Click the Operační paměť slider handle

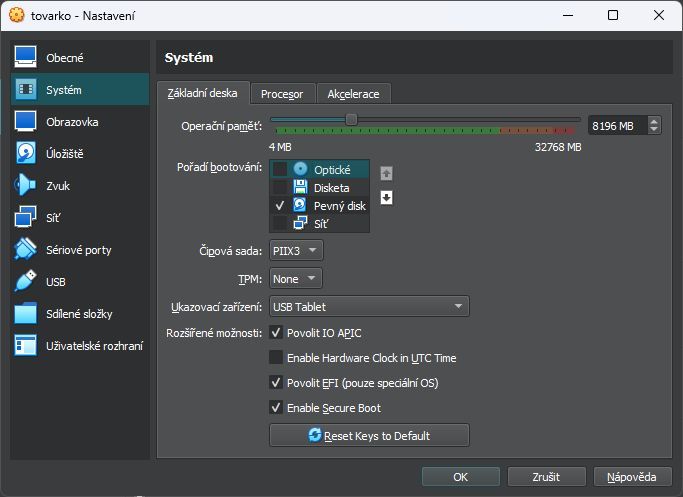pos(351,119)
